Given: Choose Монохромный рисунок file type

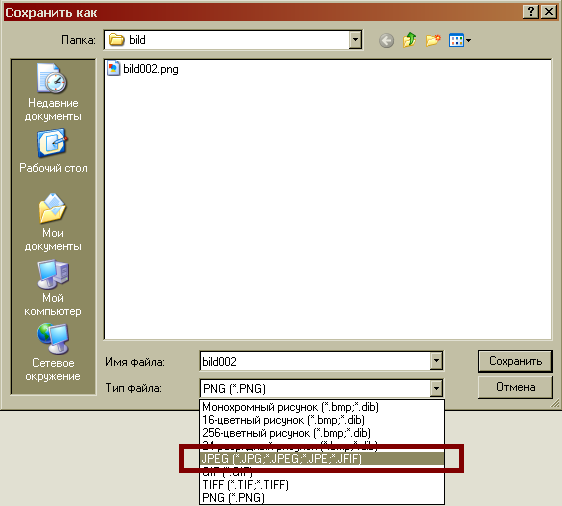Looking at the screenshot, I should pyautogui.click(x=322, y=407).
